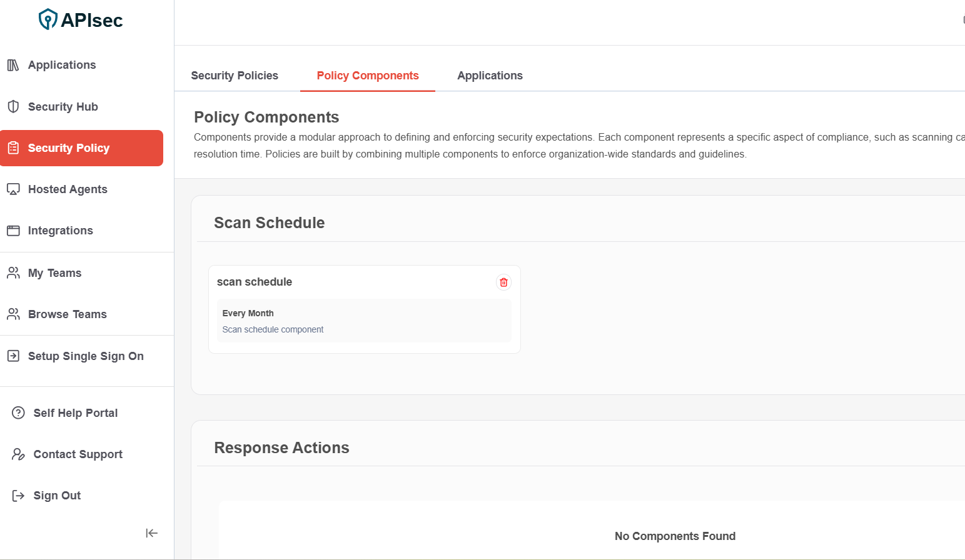Open Setup Single Sign On
The height and width of the screenshot is (560, 965).
[86, 356]
